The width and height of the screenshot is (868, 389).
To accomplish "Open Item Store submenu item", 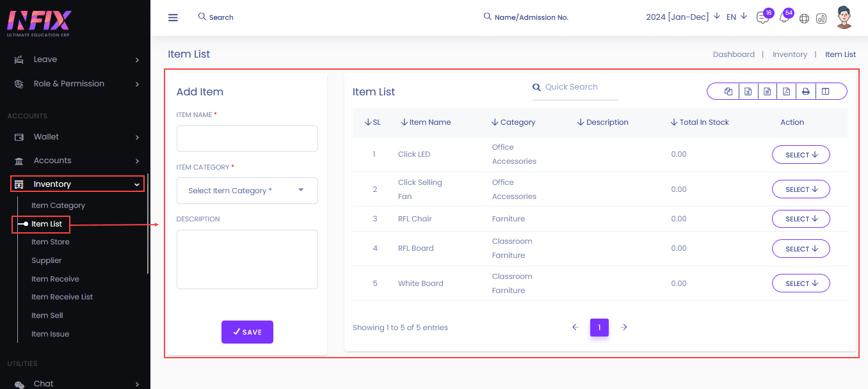I will point(51,242).
